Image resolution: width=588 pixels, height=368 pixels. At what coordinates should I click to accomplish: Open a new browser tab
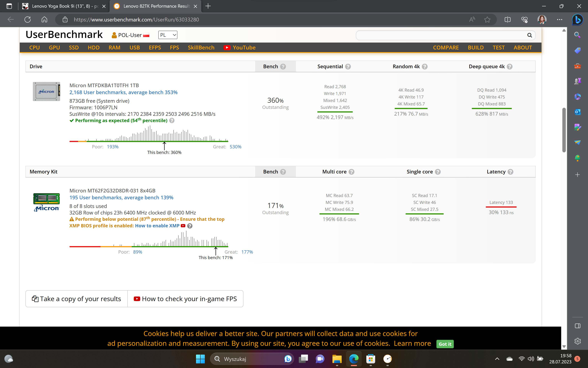click(x=208, y=6)
